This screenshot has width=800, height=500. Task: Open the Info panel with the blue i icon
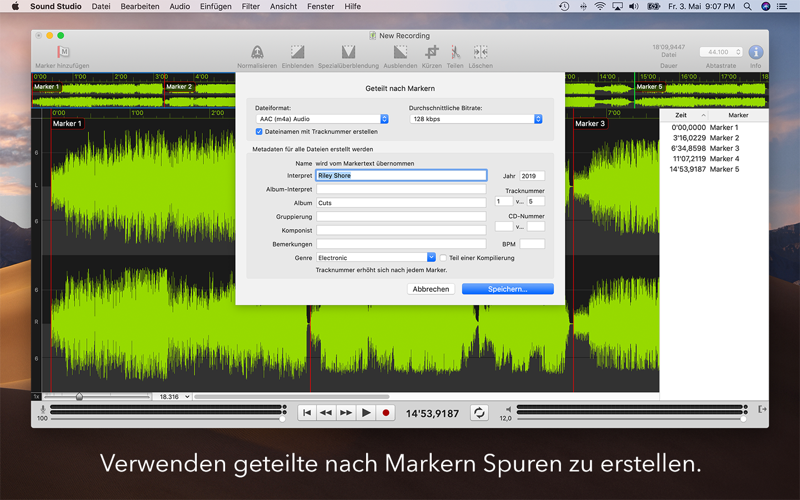[x=756, y=52]
